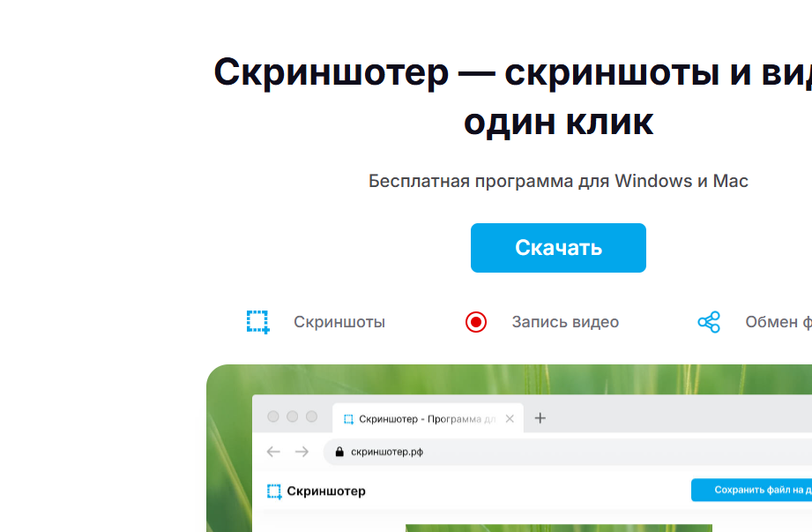Screen dimensions: 812x532
Task: Click the blue share icon
Action: click(x=709, y=322)
